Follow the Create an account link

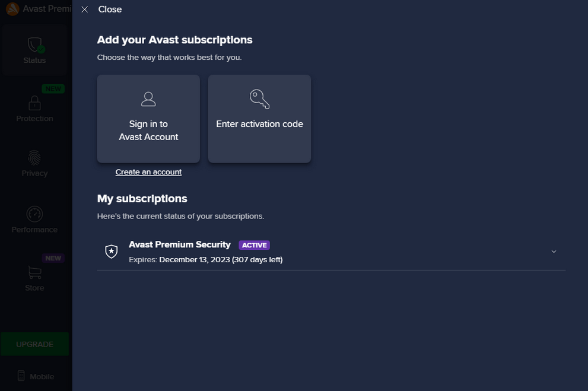click(x=148, y=172)
